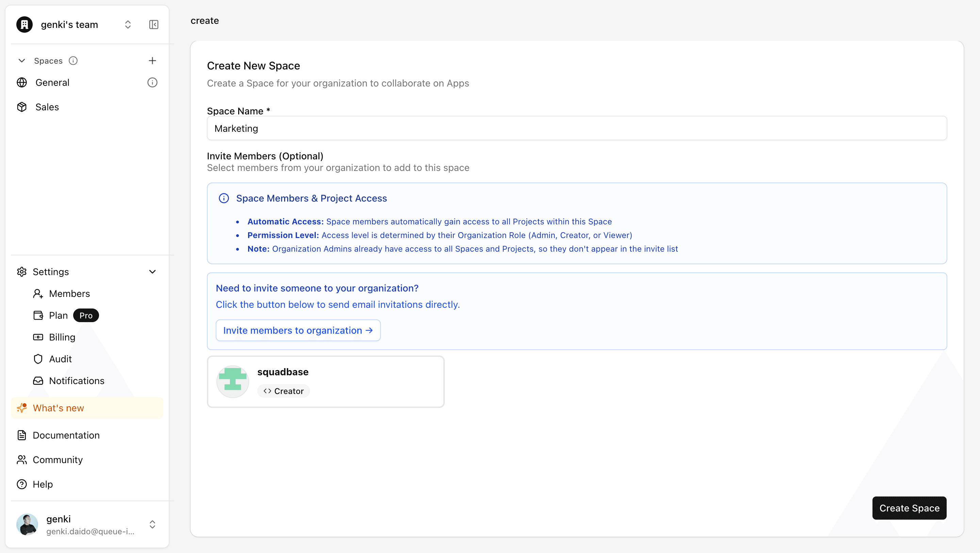
Task: Select squadbase member card to invite
Action: click(x=326, y=381)
